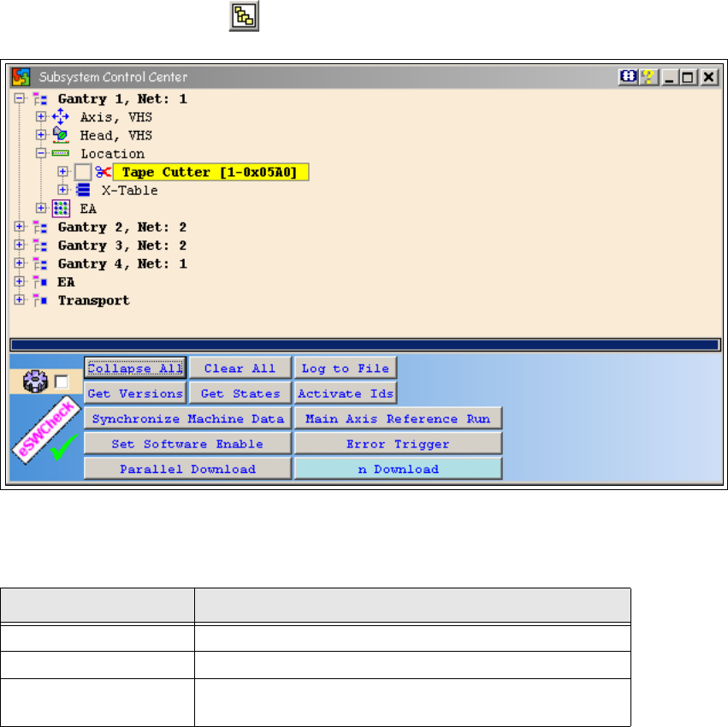Select Tape Cutter [1-0x05A0] highlighted item

pos(210,172)
